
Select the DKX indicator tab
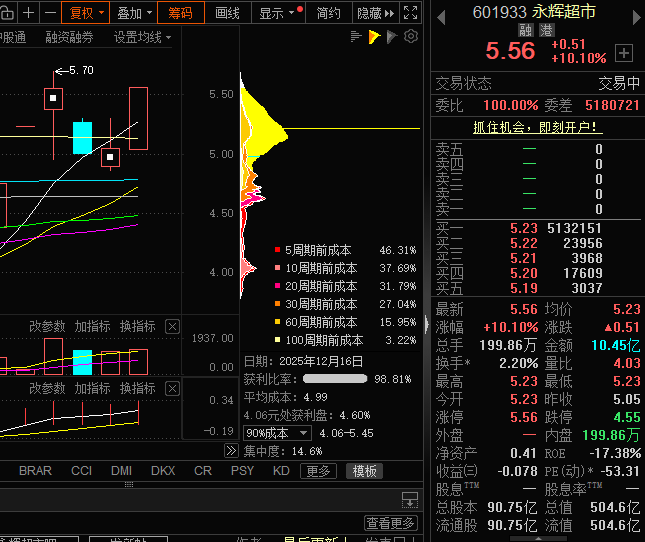163,471
